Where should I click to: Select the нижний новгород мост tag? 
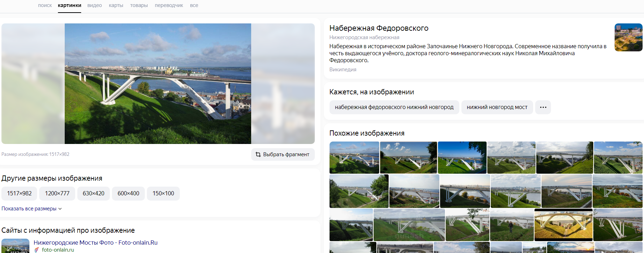[497, 107]
